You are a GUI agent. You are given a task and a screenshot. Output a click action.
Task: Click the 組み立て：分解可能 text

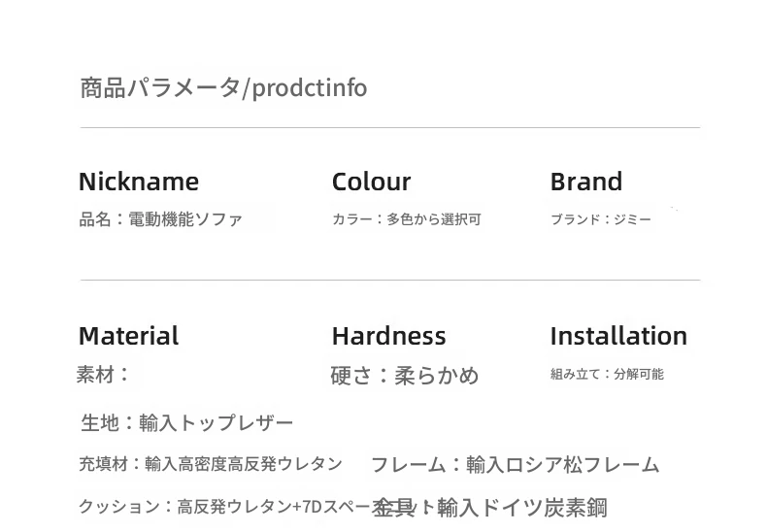(x=607, y=374)
